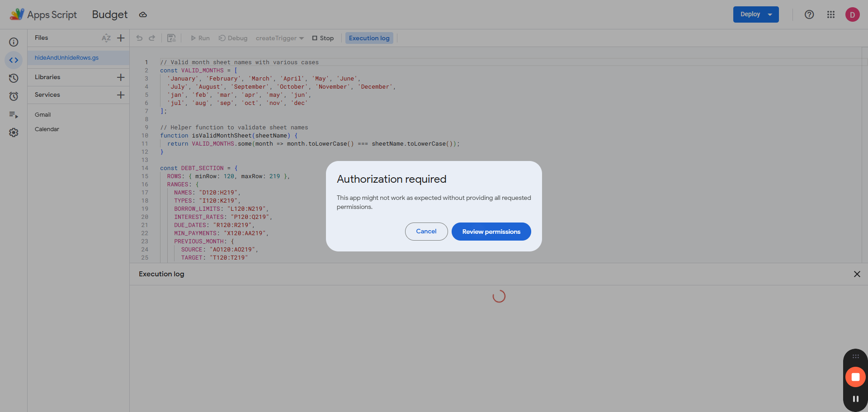Select the Gmail service
This screenshot has height=412, width=868.
tap(43, 115)
